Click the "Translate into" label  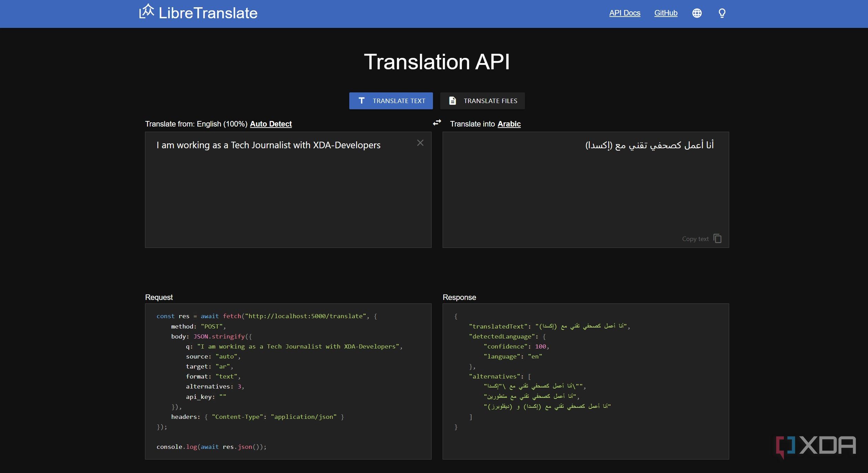(472, 124)
